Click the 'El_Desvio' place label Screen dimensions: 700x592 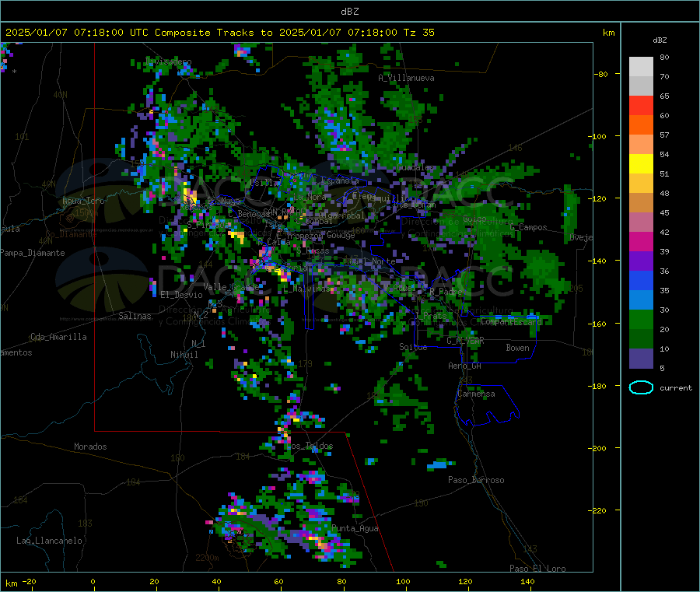[x=181, y=295]
